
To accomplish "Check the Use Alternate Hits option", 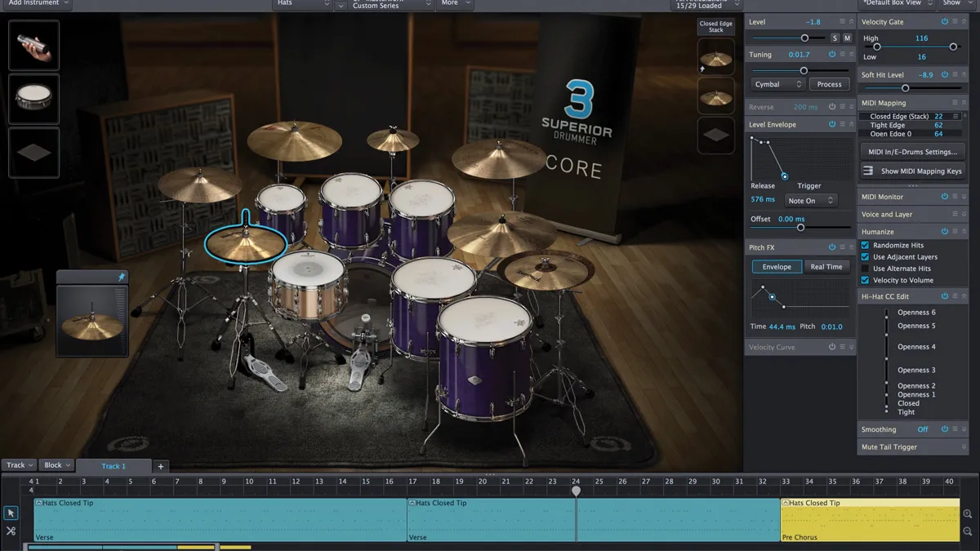I will (x=866, y=269).
